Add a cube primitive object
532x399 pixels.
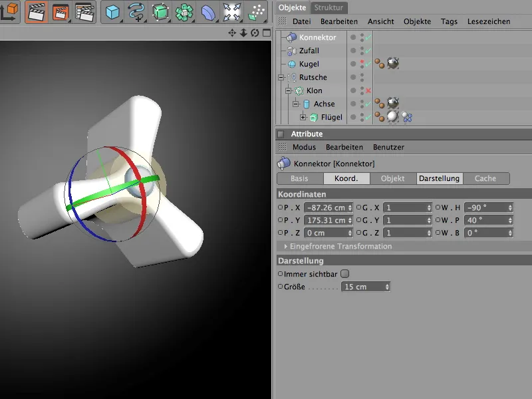click(113, 12)
